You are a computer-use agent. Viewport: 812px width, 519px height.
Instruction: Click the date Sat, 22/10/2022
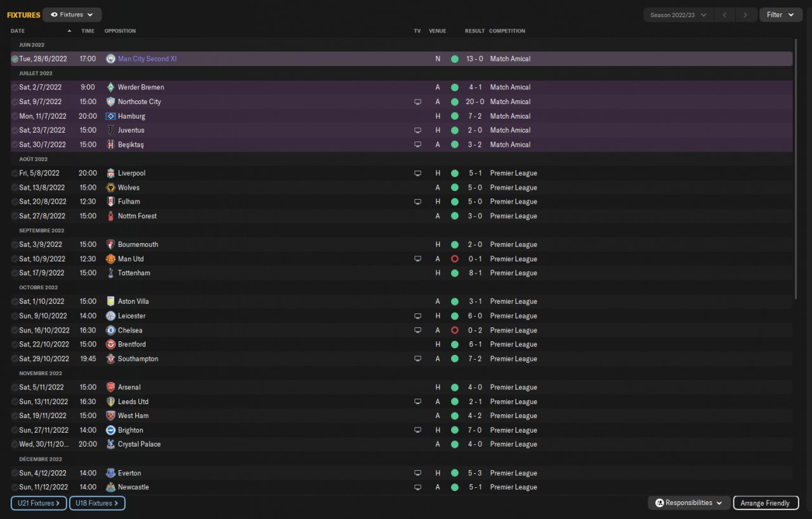pyautogui.click(x=44, y=345)
